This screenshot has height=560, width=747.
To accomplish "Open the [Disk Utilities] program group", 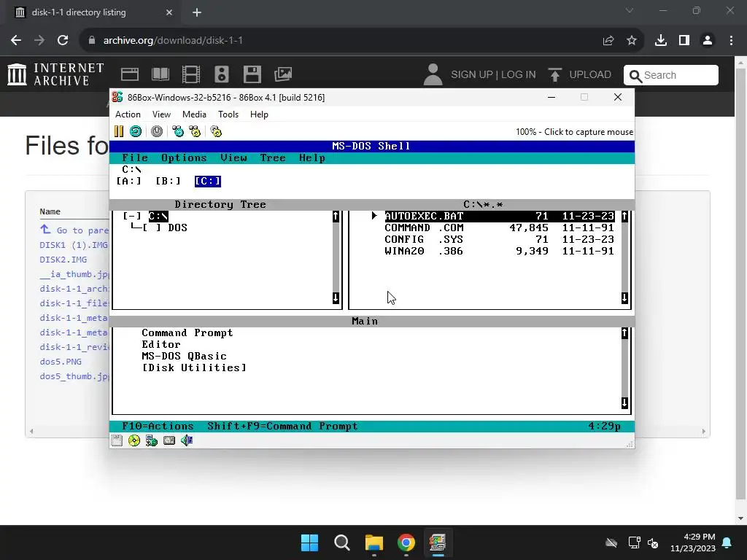I will click(x=194, y=367).
